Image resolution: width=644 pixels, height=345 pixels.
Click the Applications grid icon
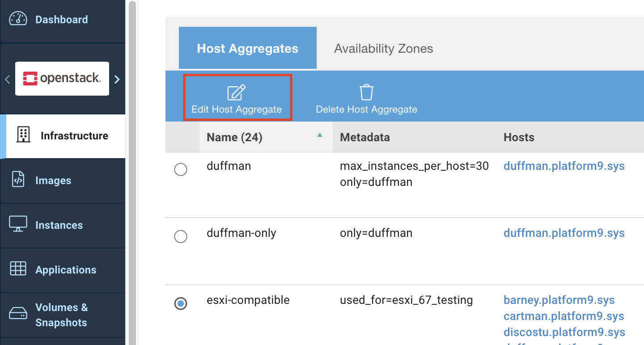pyautogui.click(x=18, y=269)
